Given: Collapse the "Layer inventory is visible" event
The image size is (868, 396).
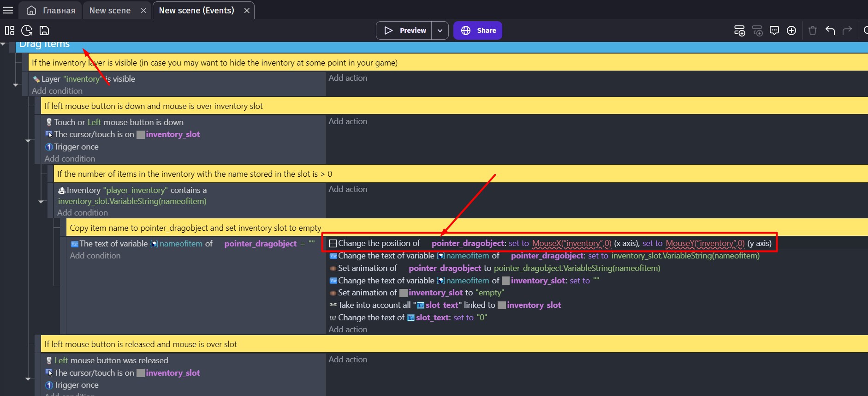Looking at the screenshot, I should point(16,85).
